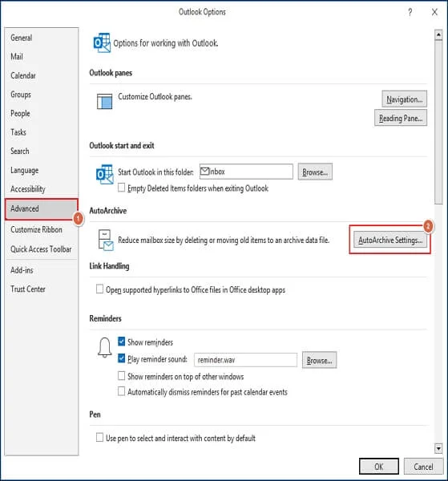
Task: Click the Outlook icon beside Start Outlook in this folder
Action: (104, 174)
